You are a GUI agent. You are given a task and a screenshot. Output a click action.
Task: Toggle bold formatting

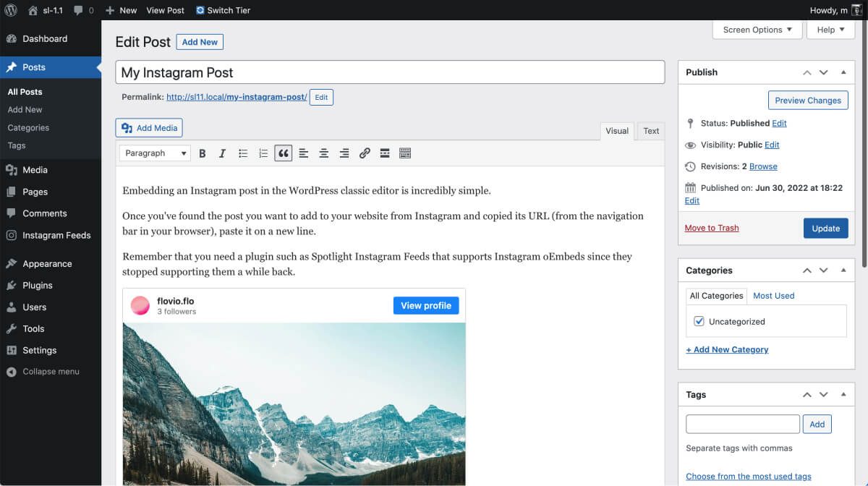203,153
